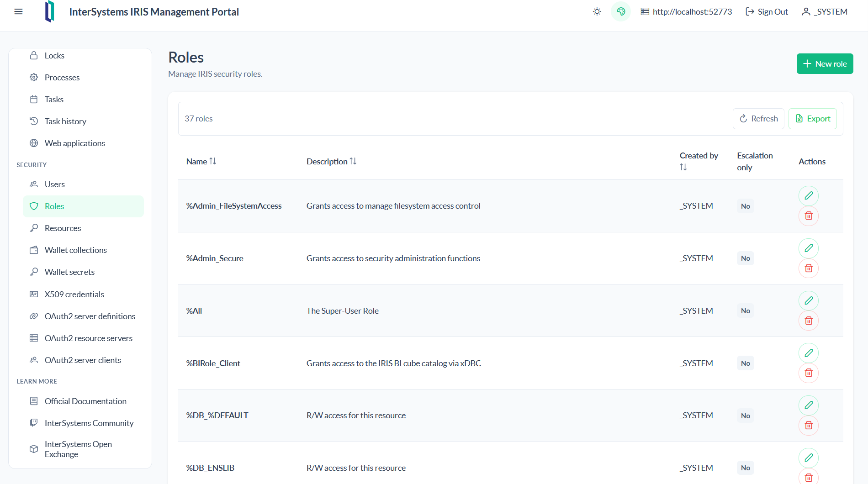The width and height of the screenshot is (868, 484).
Task: Edit the %Admin_Secure role
Action: (x=808, y=248)
